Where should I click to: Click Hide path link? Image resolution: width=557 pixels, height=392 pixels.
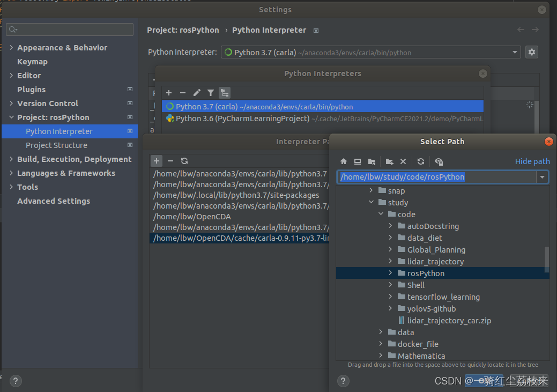point(532,161)
